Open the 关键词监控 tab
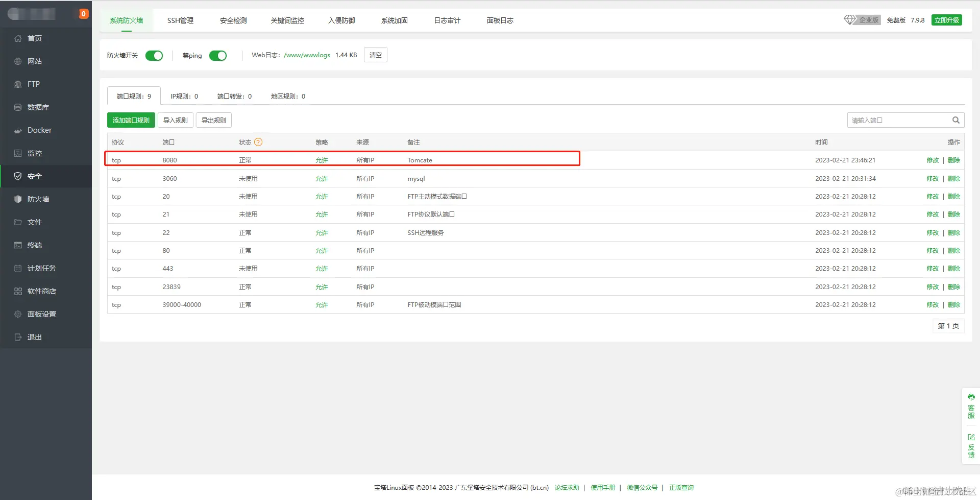This screenshot has width=980, height=500. (x=287, y=20)
